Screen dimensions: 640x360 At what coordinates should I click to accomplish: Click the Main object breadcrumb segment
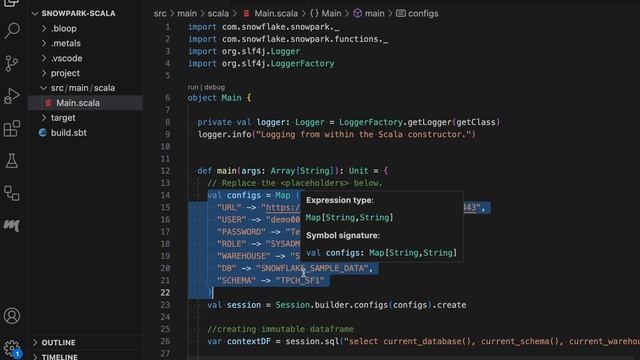[331, 13]
